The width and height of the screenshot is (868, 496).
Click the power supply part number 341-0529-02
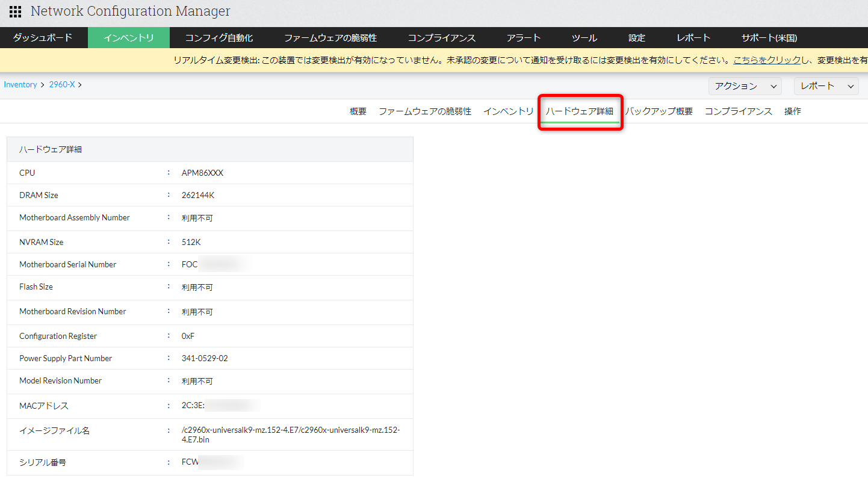(x=205, y=358)
